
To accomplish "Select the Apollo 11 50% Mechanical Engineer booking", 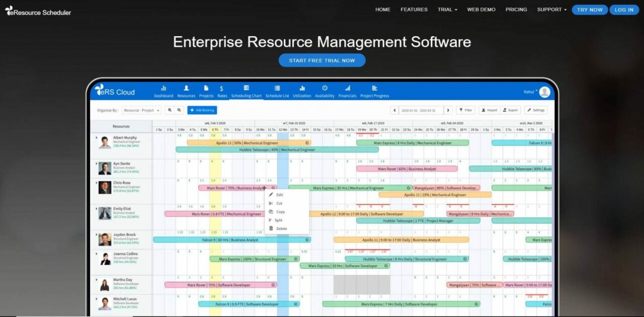I will [x=249, y=143].
